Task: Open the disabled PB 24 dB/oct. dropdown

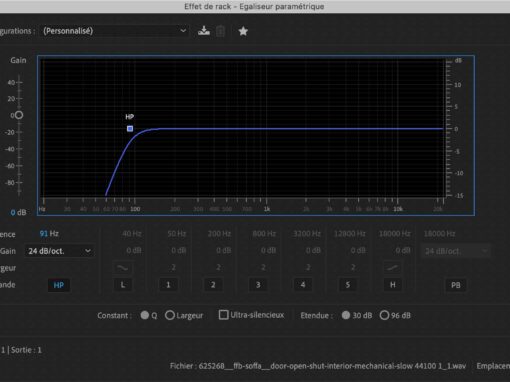Action: click(x=456, y=251)
